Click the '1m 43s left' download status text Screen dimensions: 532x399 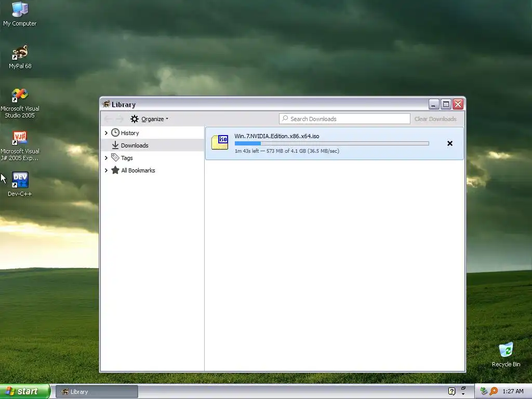(x=247, y=151)
